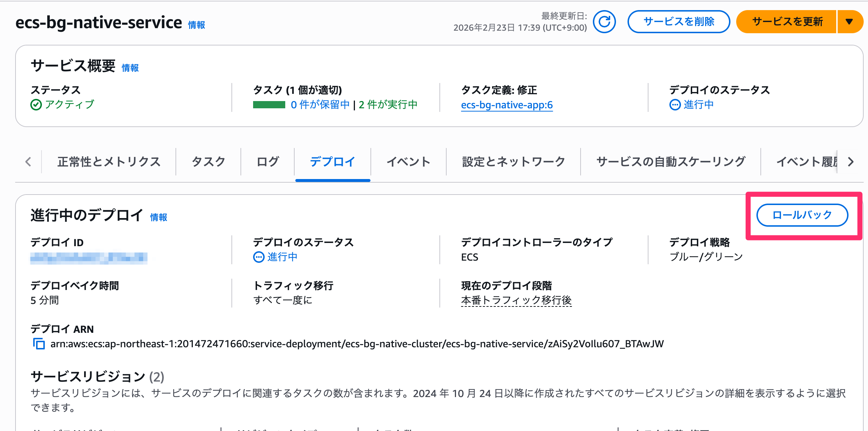Switch to the タスク tab
This screenshot has width=868, height=431.
point(208,162)
